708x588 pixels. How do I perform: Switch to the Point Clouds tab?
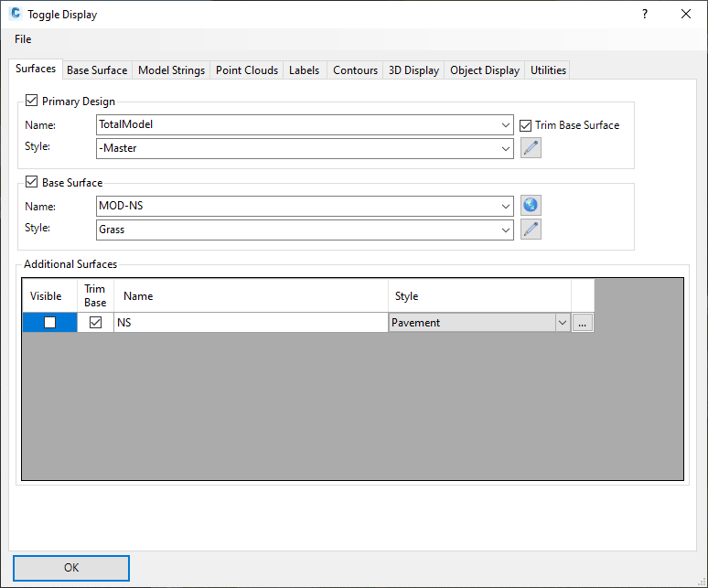[x=247, y=70]
